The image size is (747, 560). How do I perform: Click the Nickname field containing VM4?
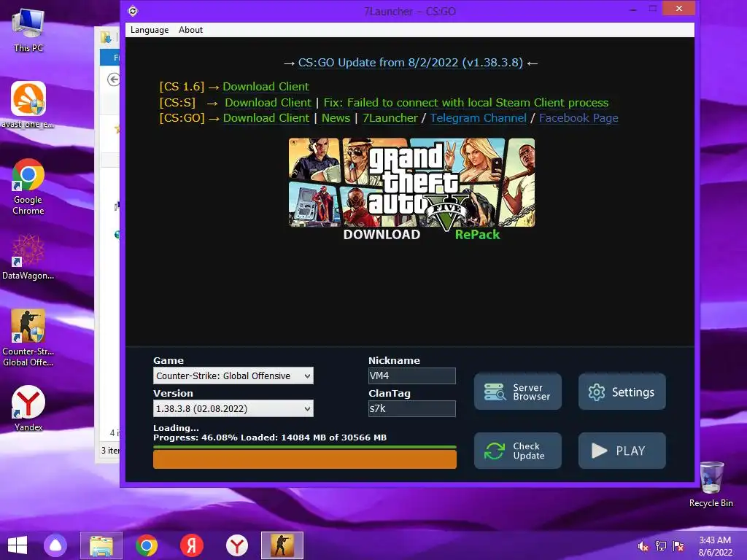tap(411, 376)
